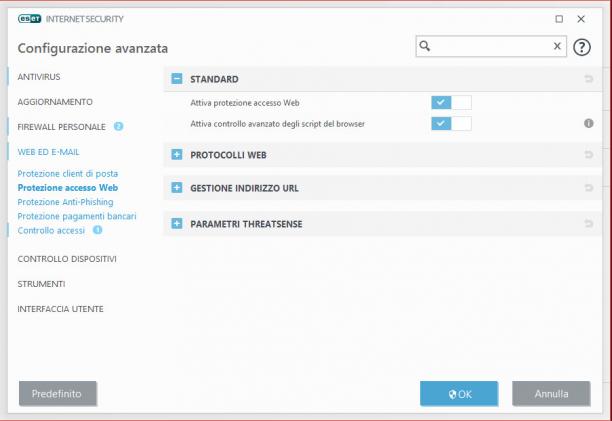Collapse the STANDARD section

[x=177, y=79]
